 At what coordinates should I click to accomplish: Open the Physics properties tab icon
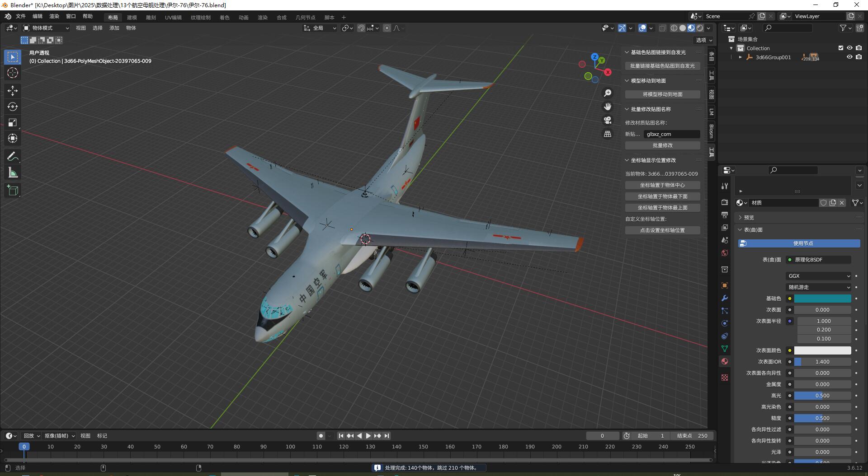[725, 323]
